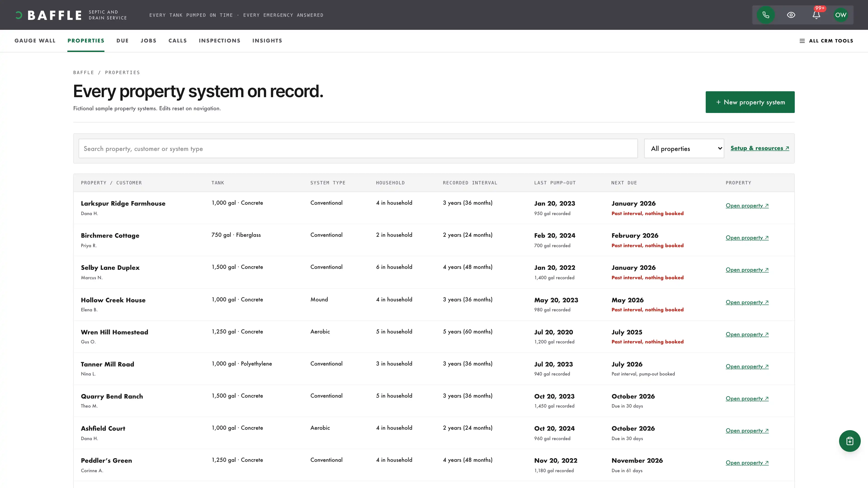Viewport: 868px width, 488px height.
Task: Click "Mound" system type cell
Action: point(319,299)
